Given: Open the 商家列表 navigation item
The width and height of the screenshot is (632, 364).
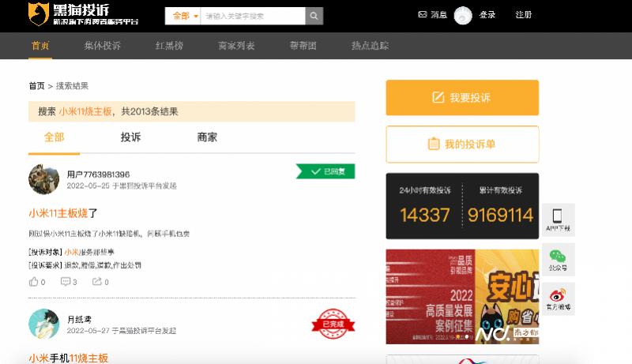Looking at the screenshot, I should 236,46.
